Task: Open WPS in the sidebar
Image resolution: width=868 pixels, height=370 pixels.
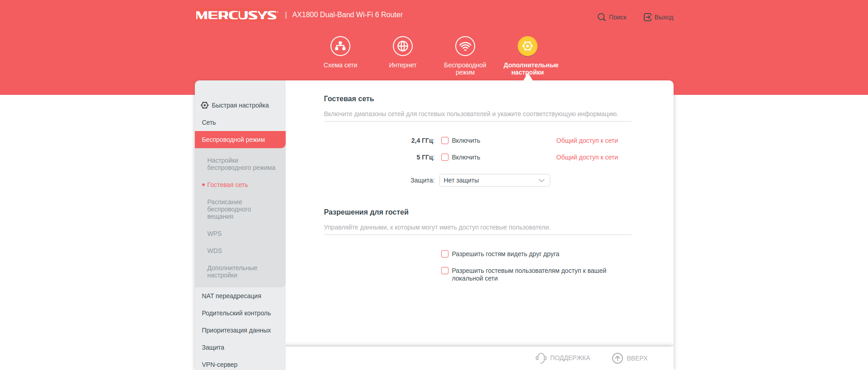Action: tap(214, 234)
